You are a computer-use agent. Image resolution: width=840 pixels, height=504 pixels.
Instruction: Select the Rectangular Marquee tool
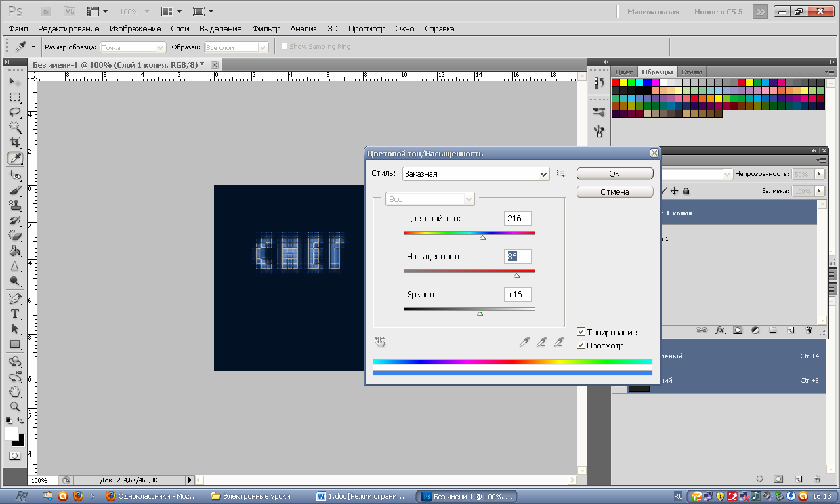15,97
